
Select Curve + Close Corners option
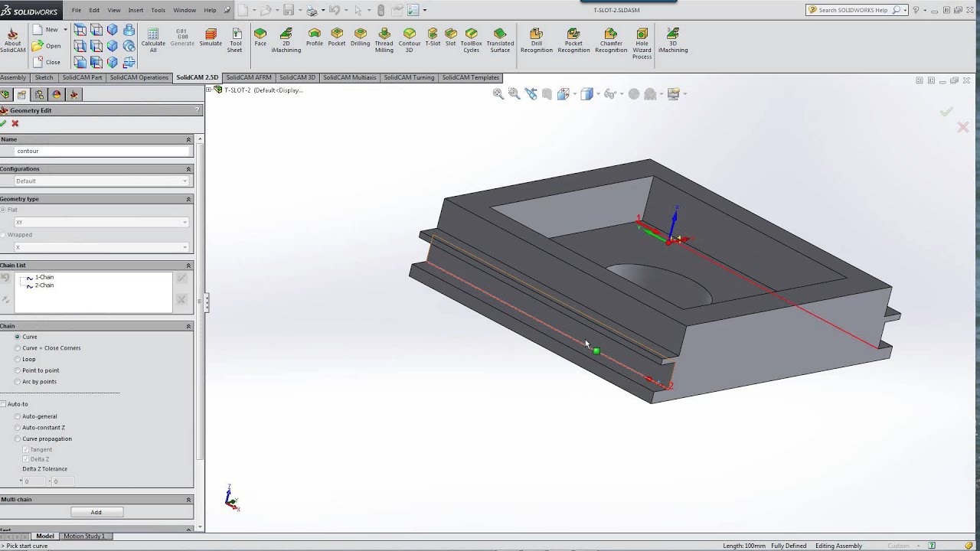point(18,348)
